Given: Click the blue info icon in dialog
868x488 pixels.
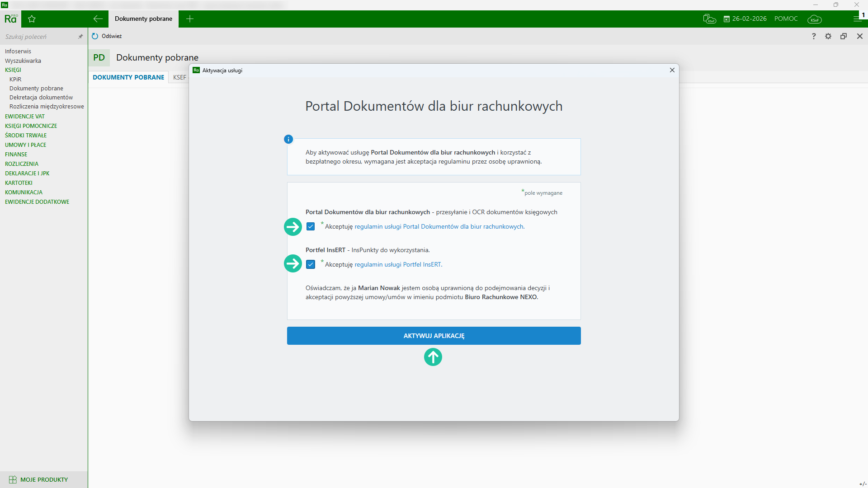Looking at the screenshot, I should point(288,139).
